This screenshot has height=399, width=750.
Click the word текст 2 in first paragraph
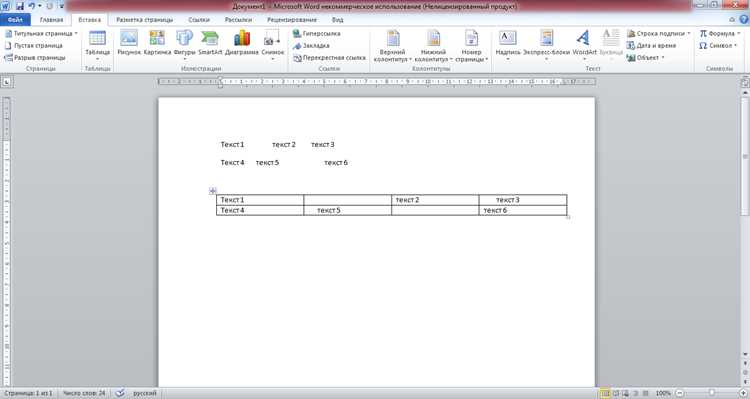pos(284,144)
